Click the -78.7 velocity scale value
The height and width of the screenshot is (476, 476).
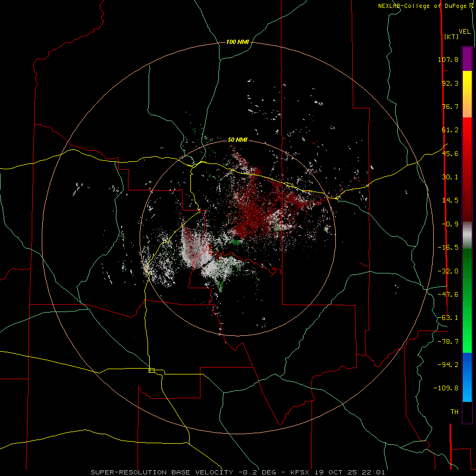448,342
